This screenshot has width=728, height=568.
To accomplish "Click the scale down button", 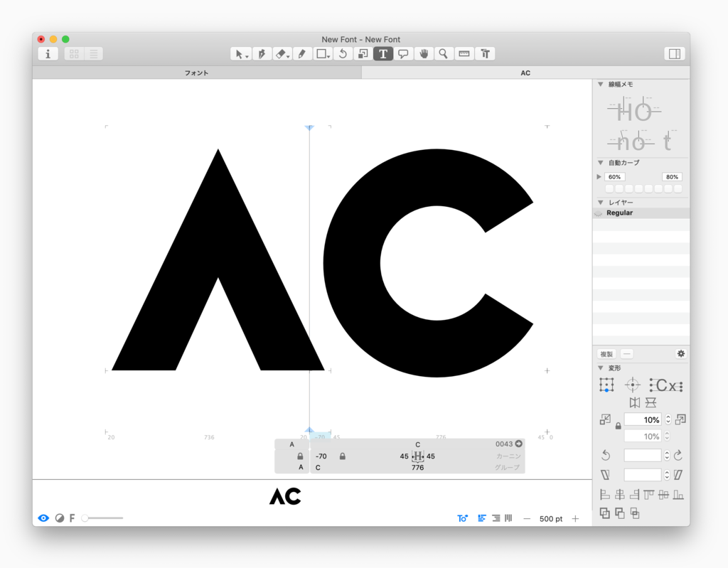I will (605, 419).
